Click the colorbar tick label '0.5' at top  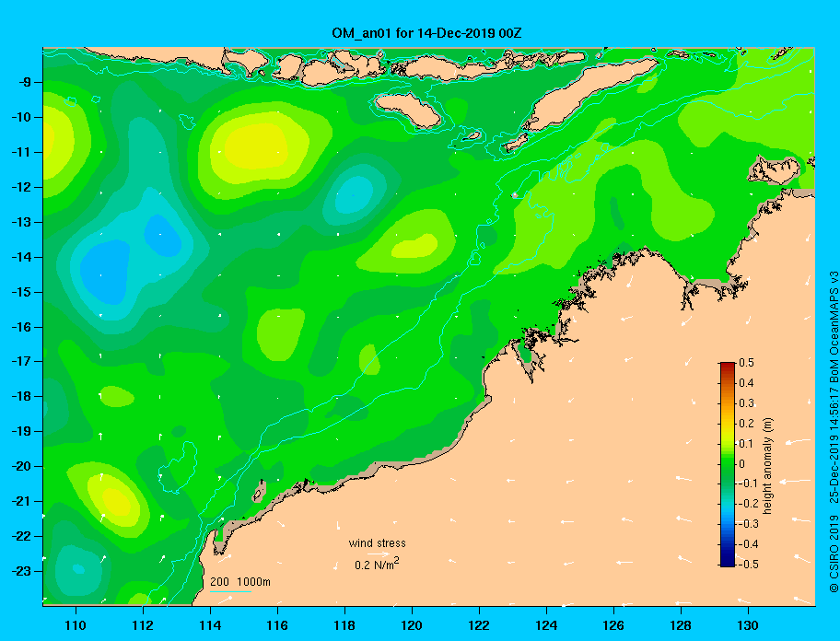(746, 363)
